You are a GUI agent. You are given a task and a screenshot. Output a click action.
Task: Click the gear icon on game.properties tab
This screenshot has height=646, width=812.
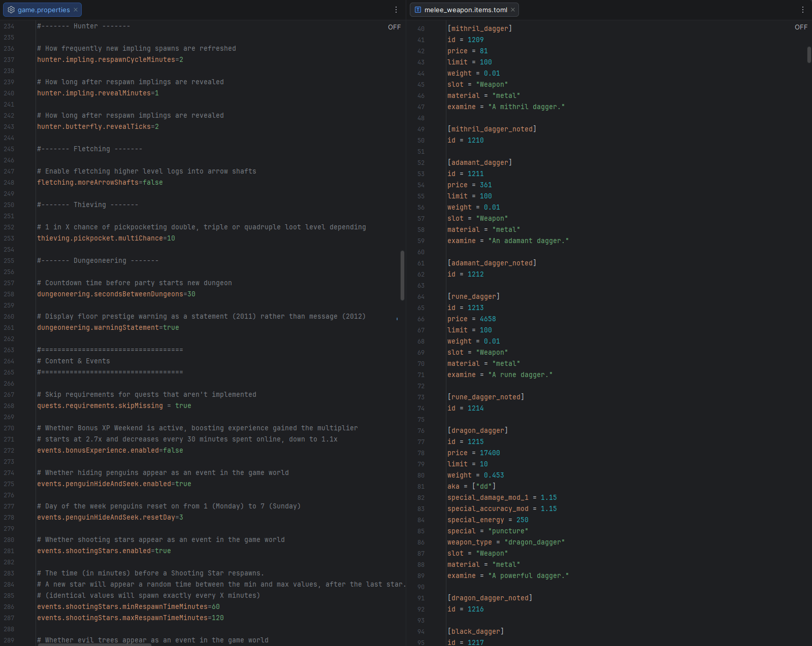11,10
